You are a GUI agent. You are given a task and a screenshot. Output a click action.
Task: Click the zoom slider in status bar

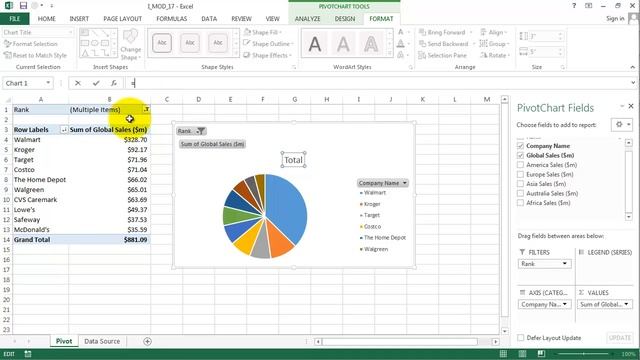[x=583, y=354]
